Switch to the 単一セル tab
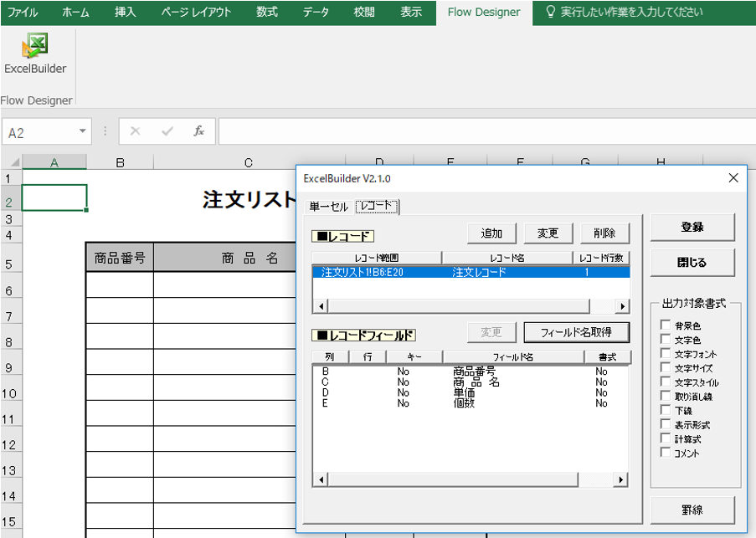Viewport: 756px width, 538px height. pyautogui.click(x=329, y=207)
